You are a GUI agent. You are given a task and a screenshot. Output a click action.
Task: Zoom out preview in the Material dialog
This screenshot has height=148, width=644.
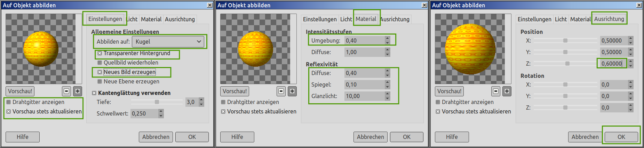(x=281, y=91)
